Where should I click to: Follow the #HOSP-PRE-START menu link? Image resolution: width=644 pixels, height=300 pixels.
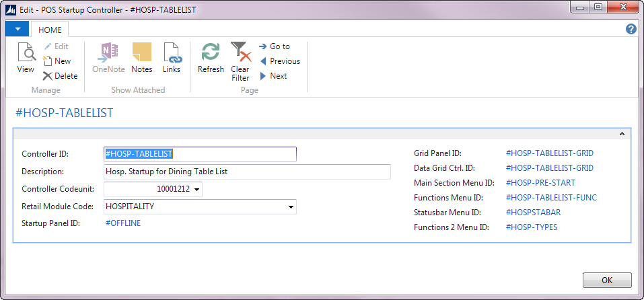click(x=540, y=183)
